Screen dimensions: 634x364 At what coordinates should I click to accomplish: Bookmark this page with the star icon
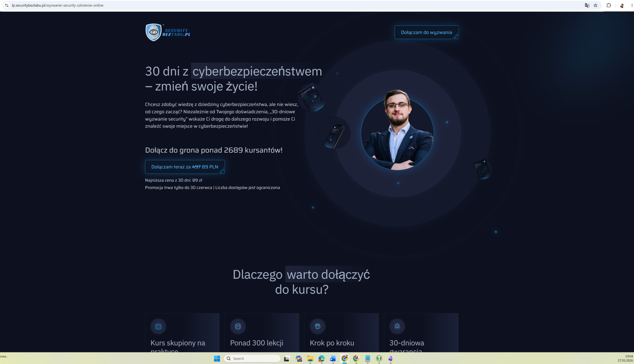(596, 5)
